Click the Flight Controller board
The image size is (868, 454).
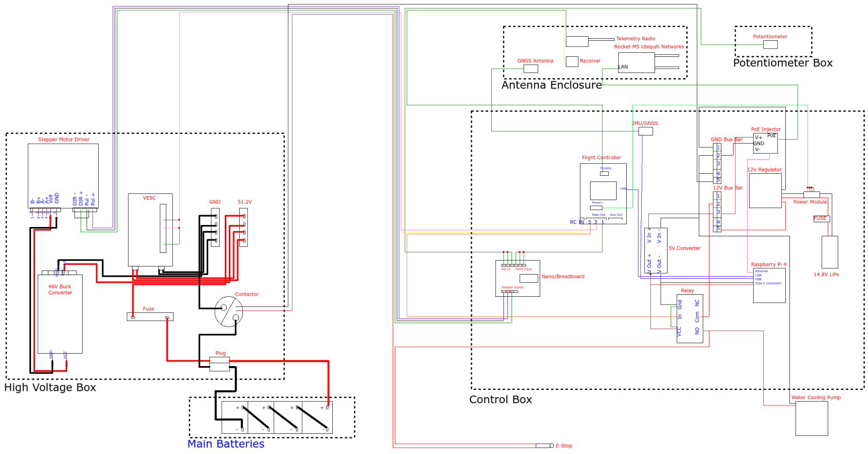point(603,193)
